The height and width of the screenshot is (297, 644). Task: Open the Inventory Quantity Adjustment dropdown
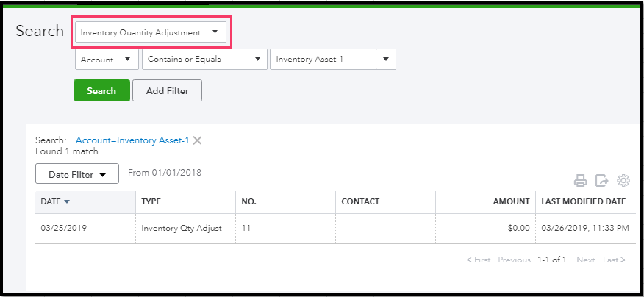coord(151,32)
